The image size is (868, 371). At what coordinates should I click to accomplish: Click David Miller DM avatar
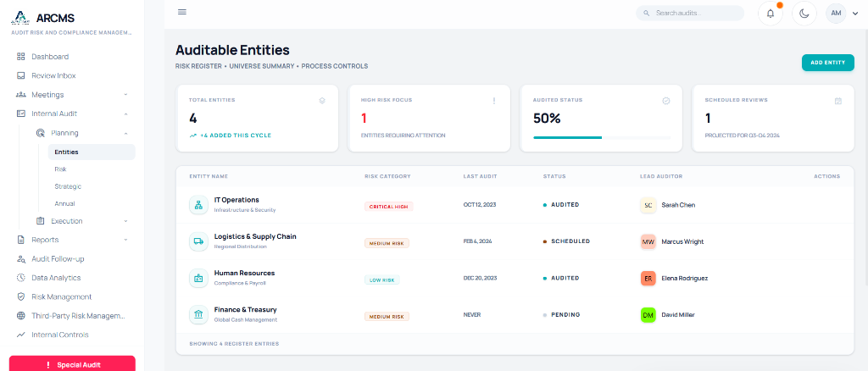[648, 314]
